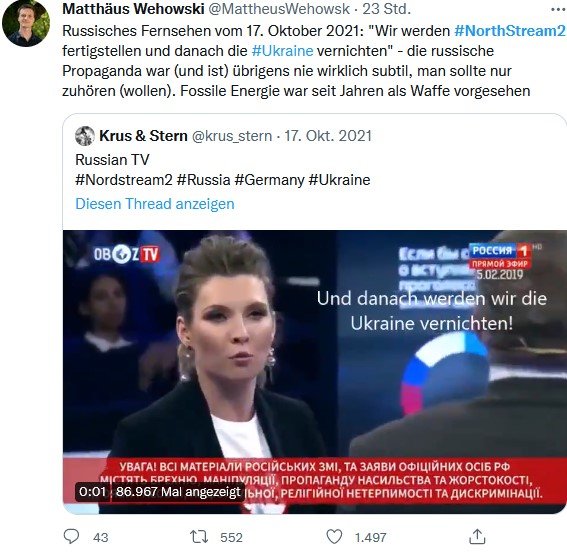The width and height of the screenshot is (567, 555).
Task: Open the share upload icon
Action: coord(477,537)
